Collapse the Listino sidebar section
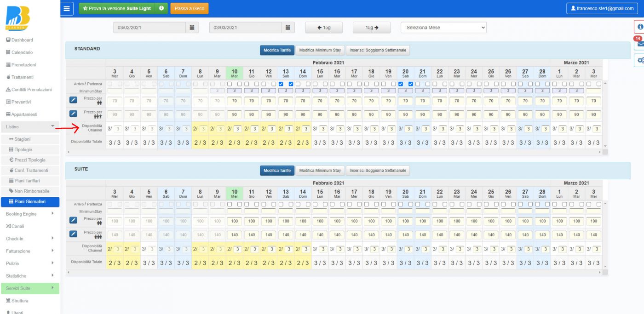The height and width of the screenshot is (314, 644). coord(30,126)
